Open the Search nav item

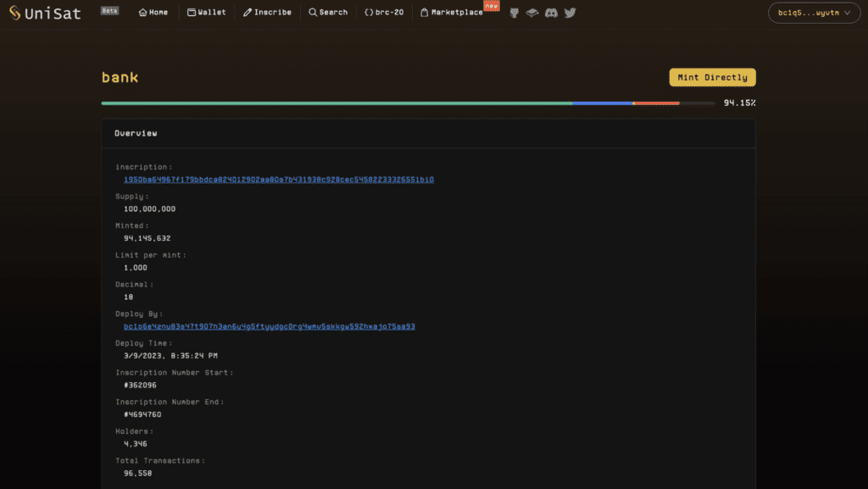[328, 12]
